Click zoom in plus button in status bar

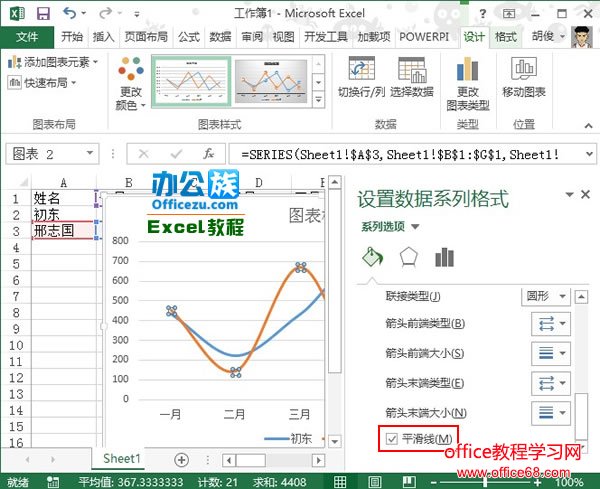pos(538,482)
